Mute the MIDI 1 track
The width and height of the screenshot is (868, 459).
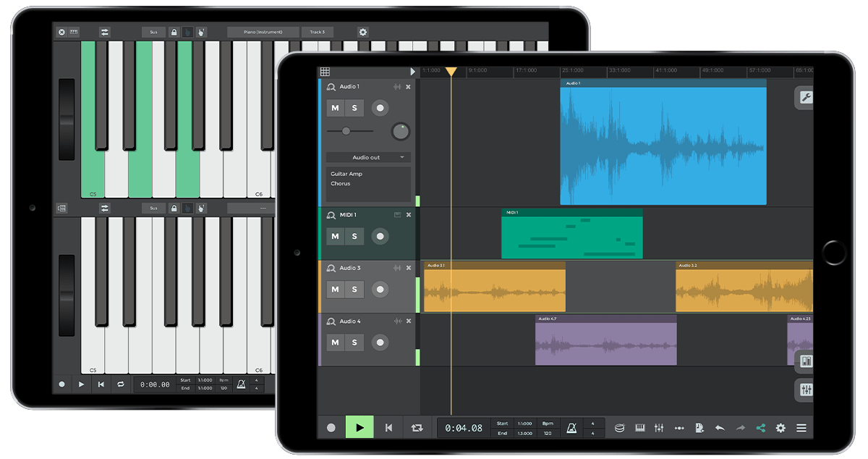point(336,236)
